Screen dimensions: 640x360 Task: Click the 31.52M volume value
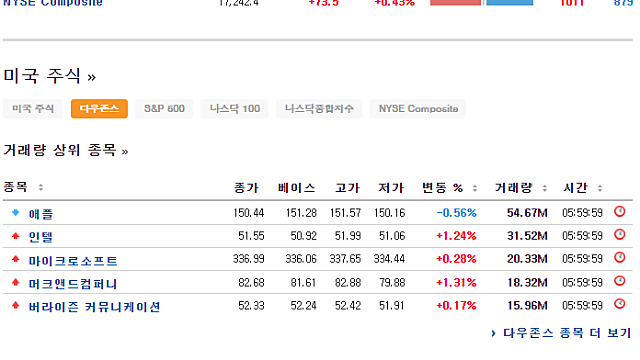coord(527,236)
